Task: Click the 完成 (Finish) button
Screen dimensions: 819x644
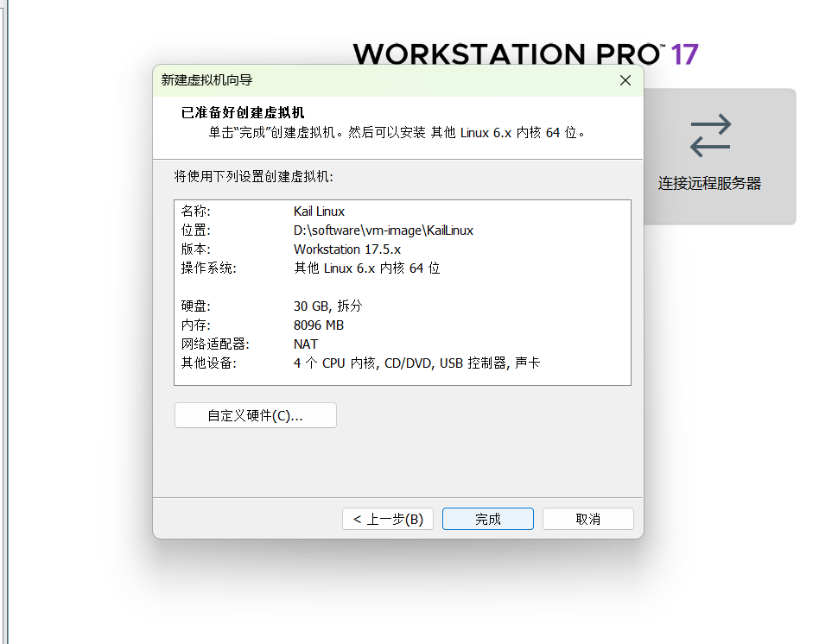Action: tap(488, 519)
